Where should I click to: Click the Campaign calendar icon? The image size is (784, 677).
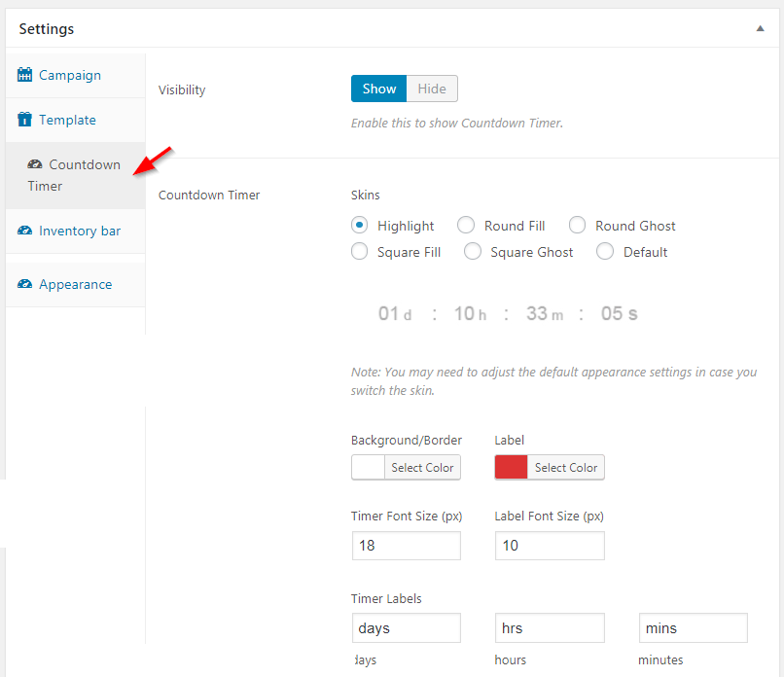tap(24, 75)
